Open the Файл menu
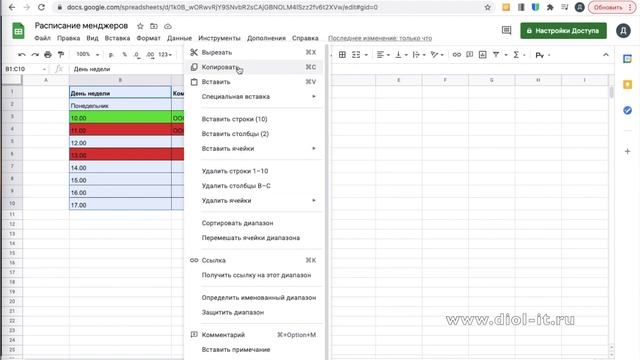 42,38
